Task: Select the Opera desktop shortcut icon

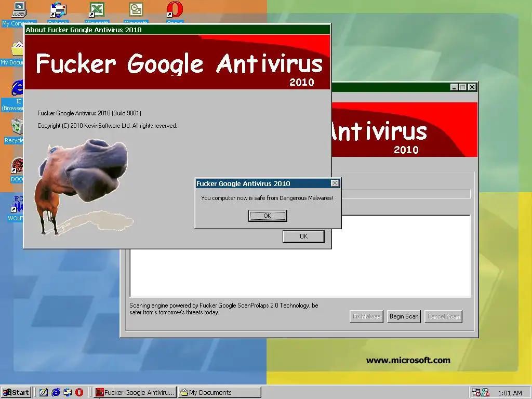Action: click(x=175, y=12)
